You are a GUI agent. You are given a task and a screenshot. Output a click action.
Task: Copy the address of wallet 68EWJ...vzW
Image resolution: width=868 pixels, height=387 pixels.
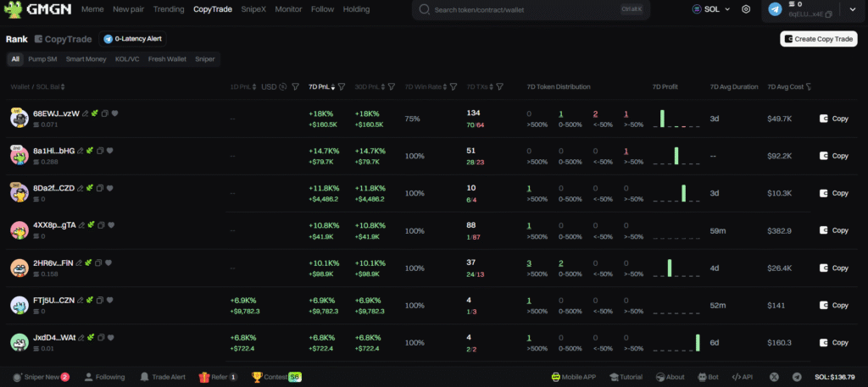tap(104, 113)
